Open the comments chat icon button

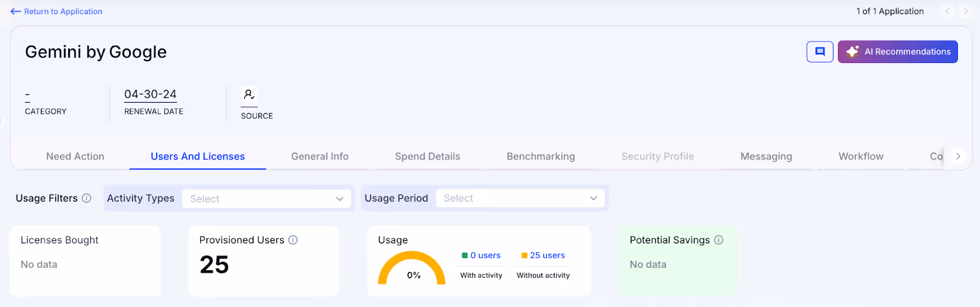point(820,52)
